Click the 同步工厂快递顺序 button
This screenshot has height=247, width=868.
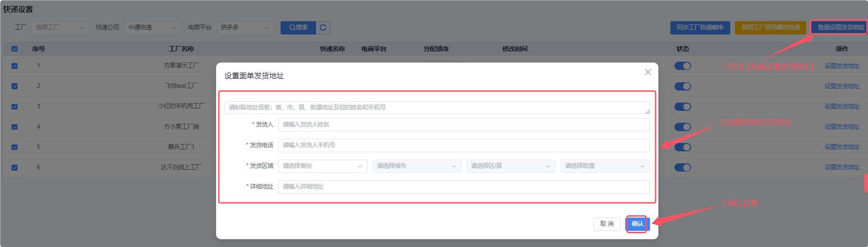[x=700, y=28]
